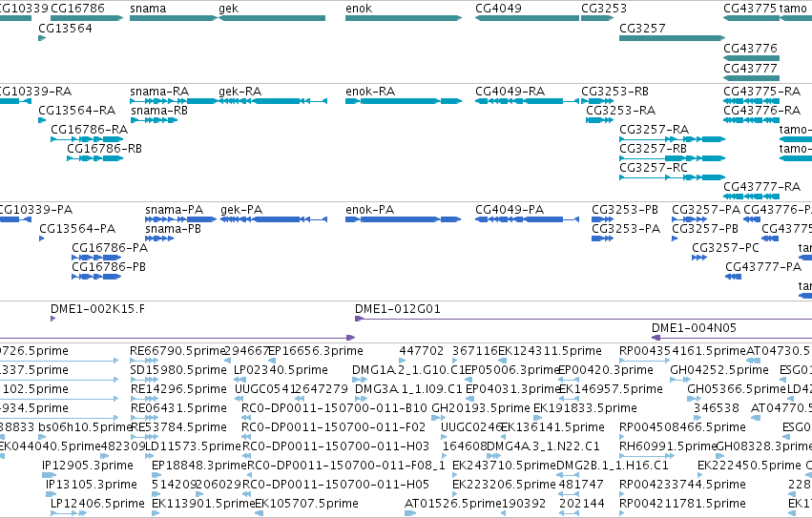Open the enok-RA transcript
The height and width of the screenshot is (518, 812).
click(404, 101)
